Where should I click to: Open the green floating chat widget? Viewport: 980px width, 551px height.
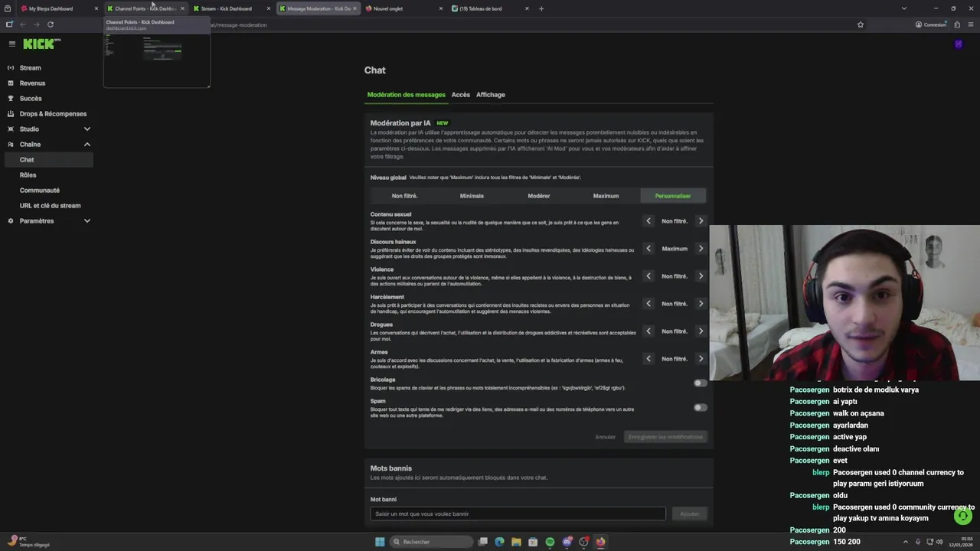(x=963, y=516)
